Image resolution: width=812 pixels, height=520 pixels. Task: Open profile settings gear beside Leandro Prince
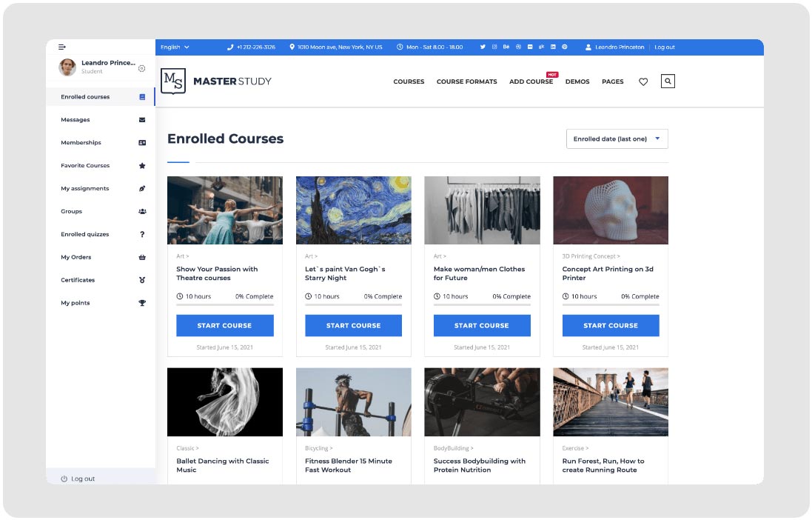coord(142,68)
